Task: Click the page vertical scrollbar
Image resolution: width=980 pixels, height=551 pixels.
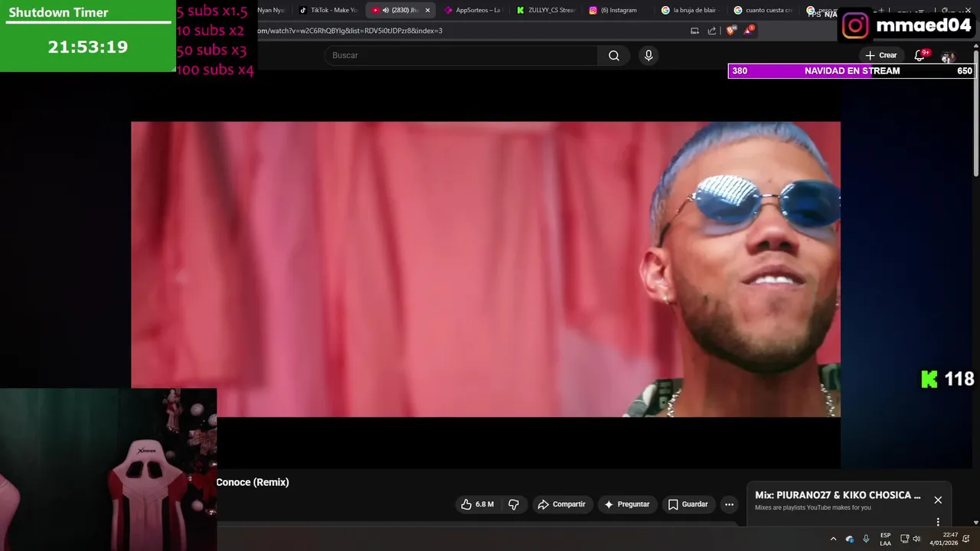Action: (976, 115)
